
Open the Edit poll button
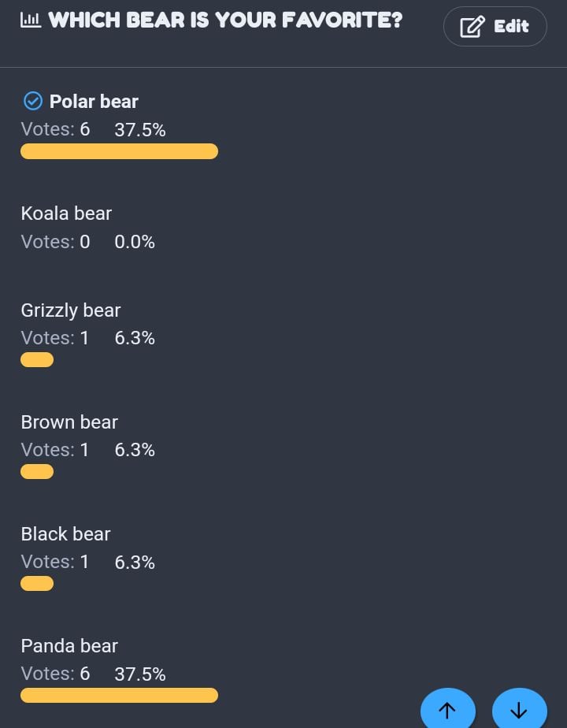(x=495, y=27)
